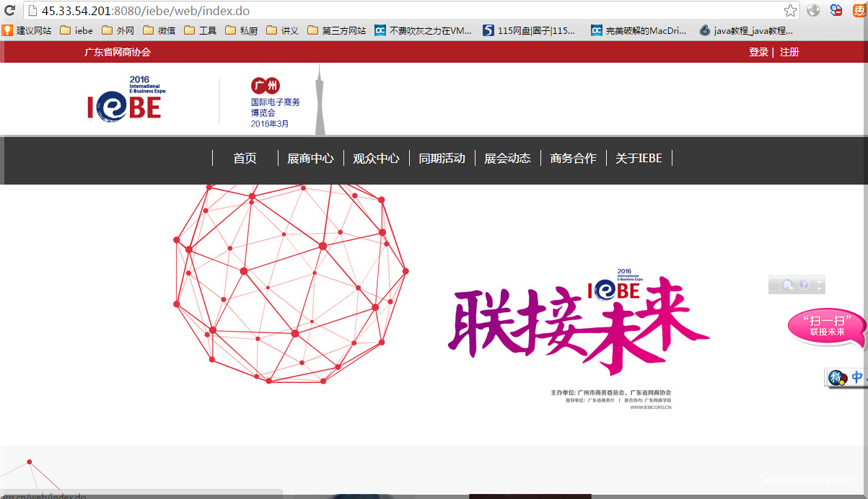The width and height of the screenshot is (868, 499).
Task: Select 展商中心 in the navigation menu
Action: tap(310, 158)
